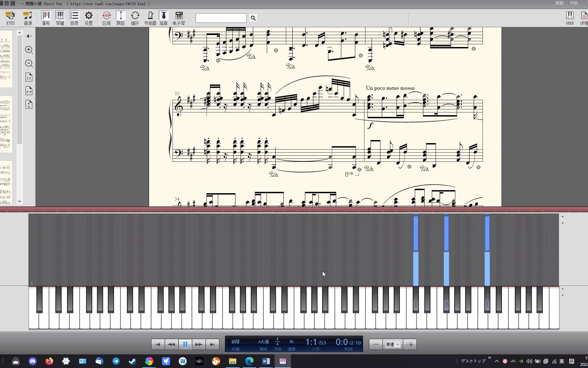This screenshot has width=588, height=368.
Task: Click the tempo value 90
Action: (x=291, y=341)
